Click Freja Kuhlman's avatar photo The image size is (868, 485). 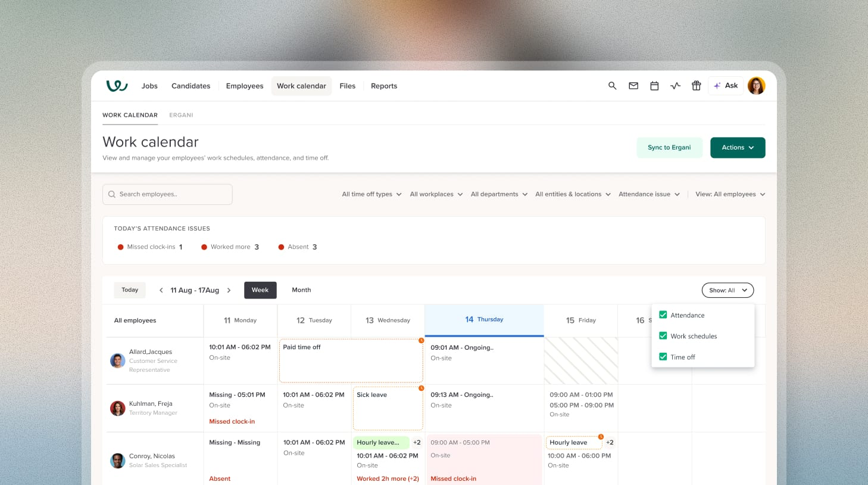[x=117, y=408]
